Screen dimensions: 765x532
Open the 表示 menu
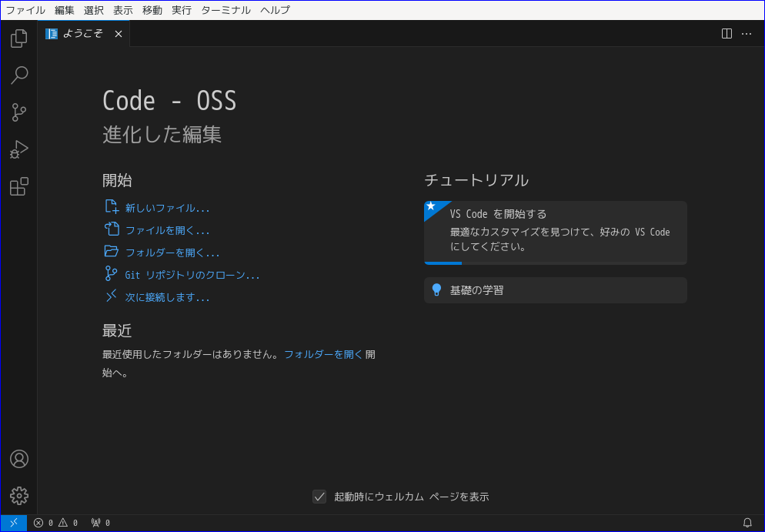[123, 10]
